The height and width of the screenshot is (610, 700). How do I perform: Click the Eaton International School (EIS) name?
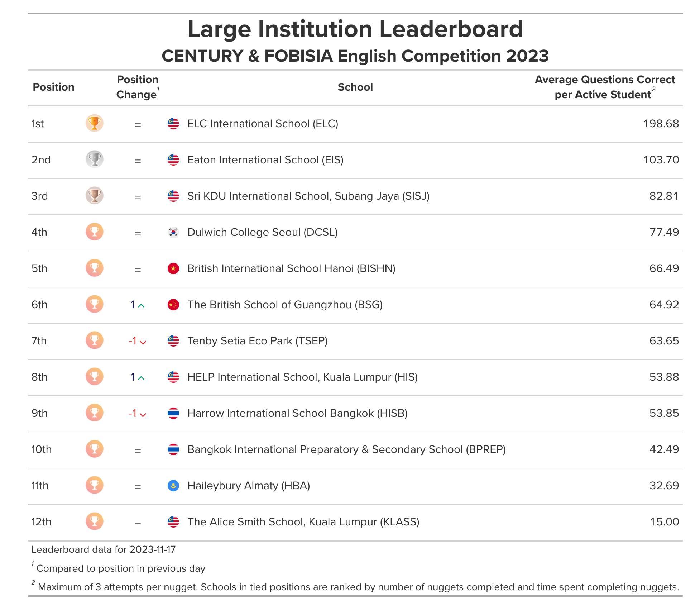coord(265,160)
